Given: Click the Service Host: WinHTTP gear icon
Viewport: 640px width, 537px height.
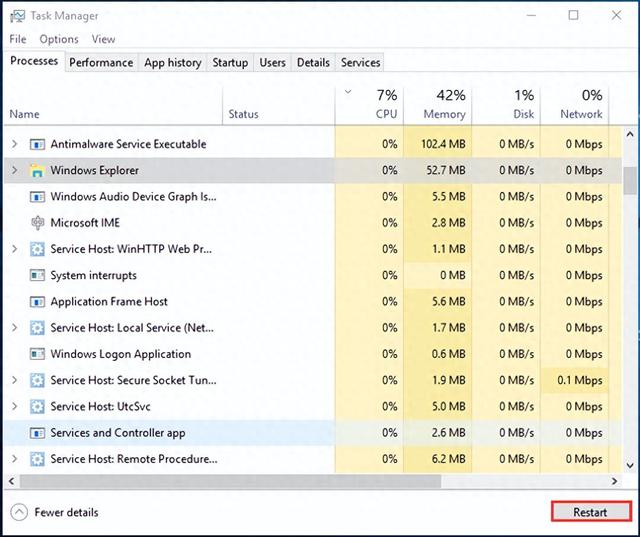Looking at the screenshot, I should click(x=37, y=249).
